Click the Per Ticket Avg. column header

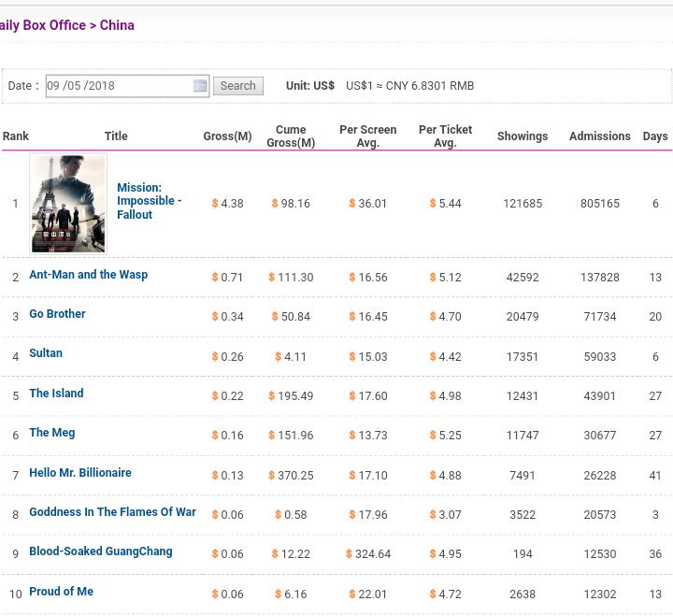446,136
